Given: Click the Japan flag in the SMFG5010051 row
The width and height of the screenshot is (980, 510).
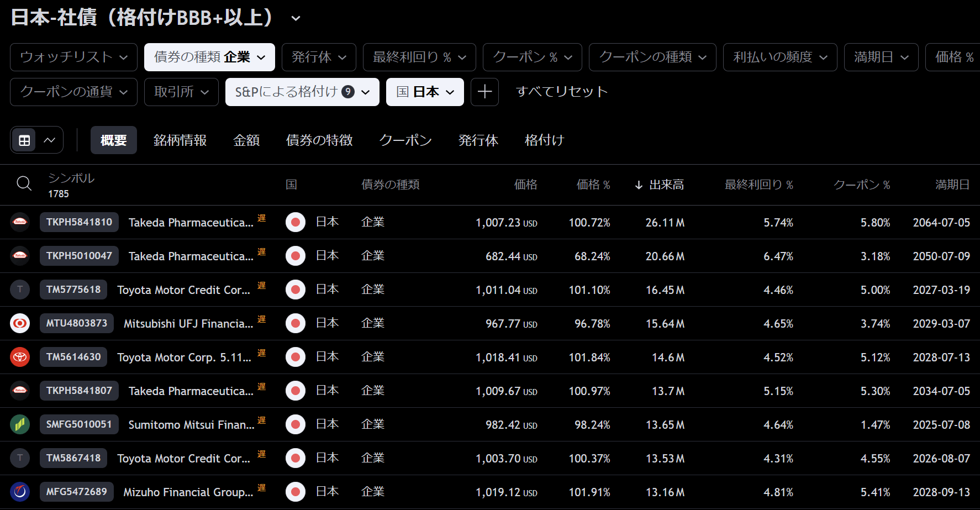Looking at the screenshot, I should (x=296, y=424).
